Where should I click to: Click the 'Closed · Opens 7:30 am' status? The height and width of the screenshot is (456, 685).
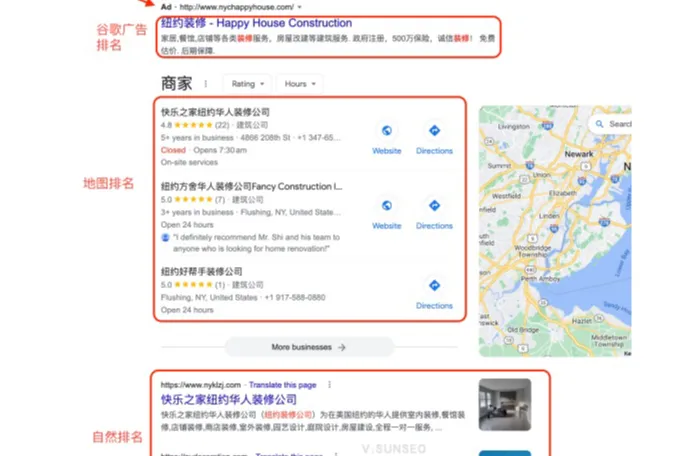[x=204, y=150]
